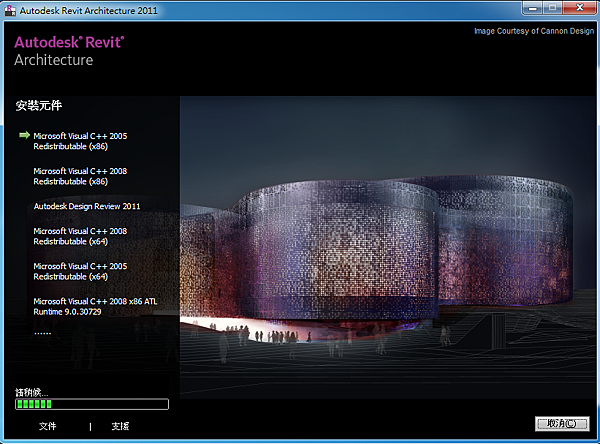Image resolution: width=600 pixels, height=444 pixels.
Task: Close the Revit Architecture 2011 installer
Action: [579, 8]
